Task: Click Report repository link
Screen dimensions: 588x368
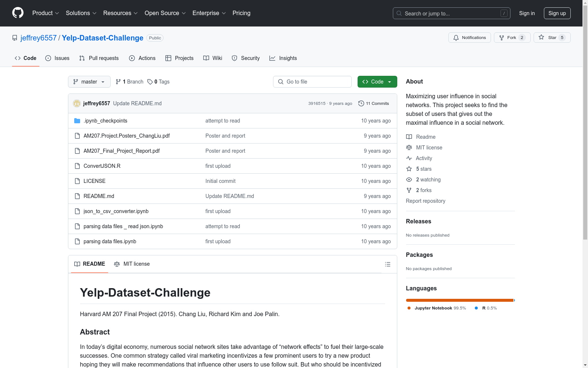Action: click(x=426, y=201)
